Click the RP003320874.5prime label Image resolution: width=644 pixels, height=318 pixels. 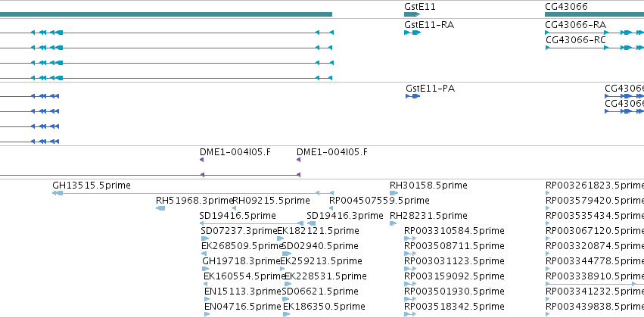(x=594, y=246)
